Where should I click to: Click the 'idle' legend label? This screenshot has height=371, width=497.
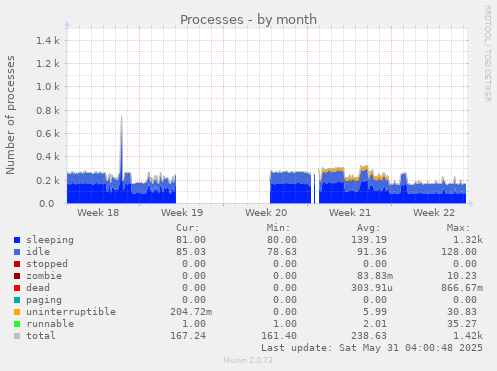pos(38,252)
